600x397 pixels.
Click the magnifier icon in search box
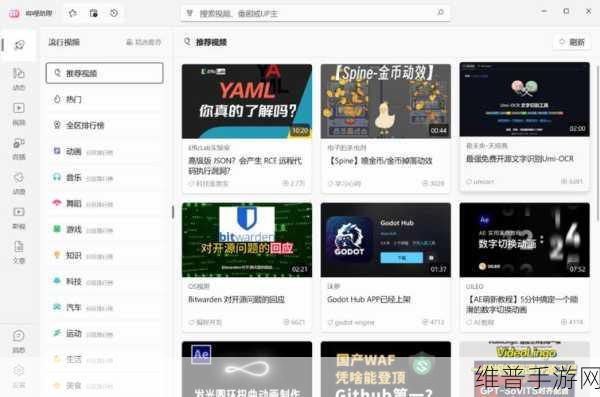[440, 13]
